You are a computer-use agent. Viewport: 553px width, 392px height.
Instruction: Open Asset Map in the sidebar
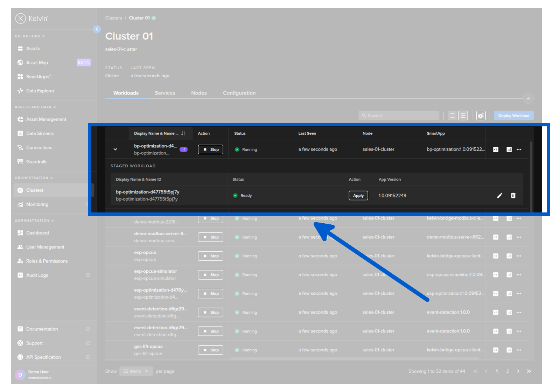tap(37, 63)
